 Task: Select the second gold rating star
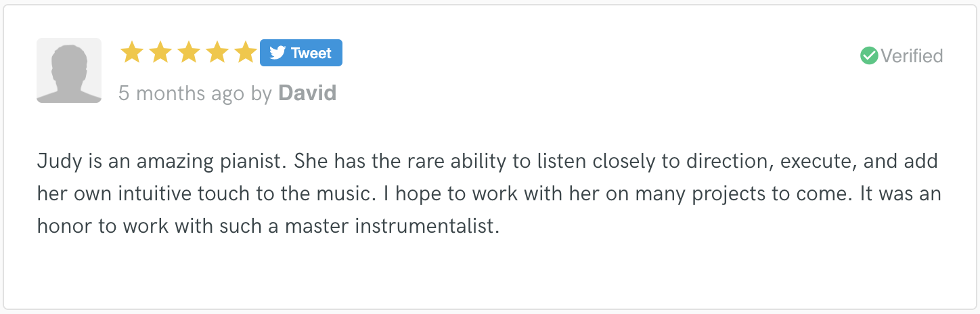160,53
